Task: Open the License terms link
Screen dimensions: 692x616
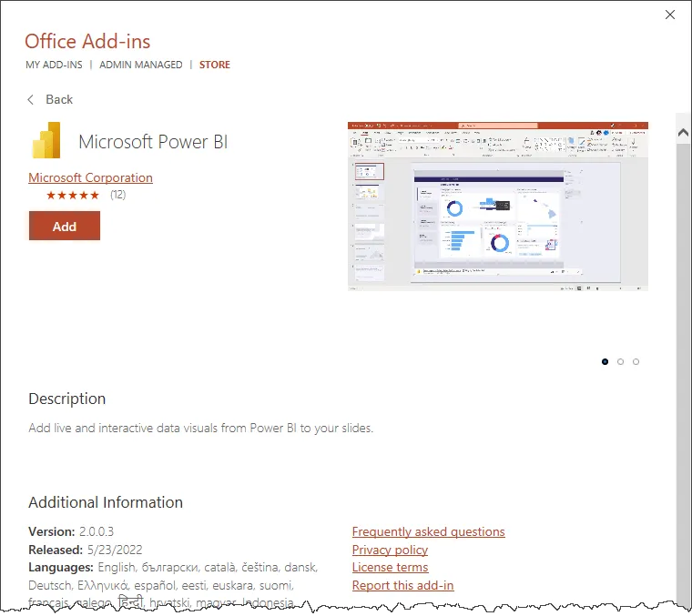Action: coord(390,567)
